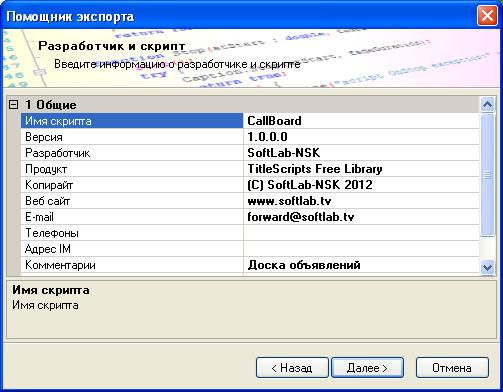Select the 'Разработчик' property label

[x=132, y=153]
